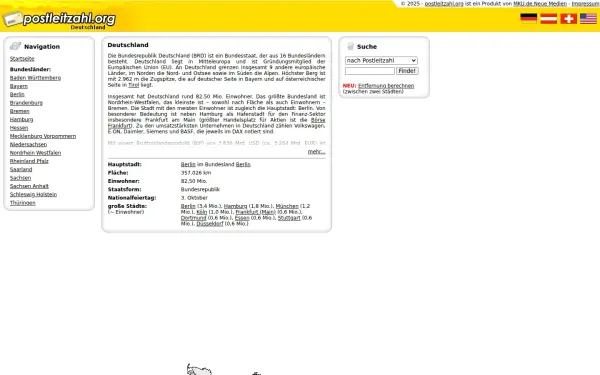The height and width of the screenshot is (375, 600).
Task: Click the 'Deutschland' article heading
Action: [x=128, y=45]
